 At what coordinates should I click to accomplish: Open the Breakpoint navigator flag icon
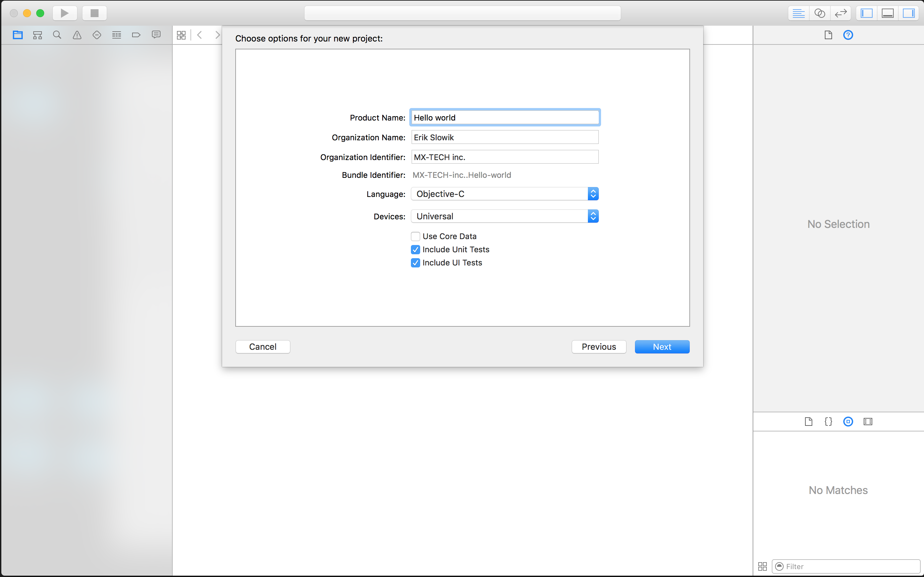coord(136,35)
